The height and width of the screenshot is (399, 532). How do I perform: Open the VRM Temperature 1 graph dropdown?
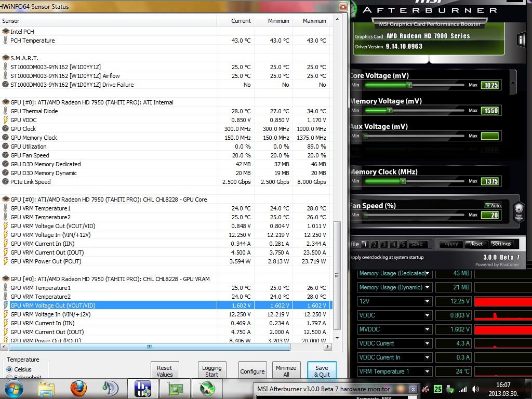(427, 371)
